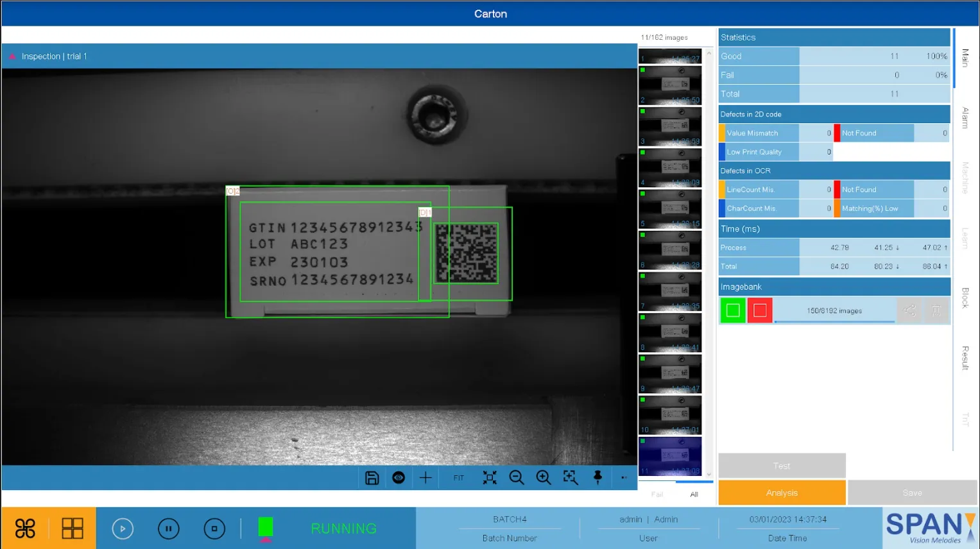Select thumbnail image 10
Image resolution: width=980 pixels, height=549 pixels.
670,414
